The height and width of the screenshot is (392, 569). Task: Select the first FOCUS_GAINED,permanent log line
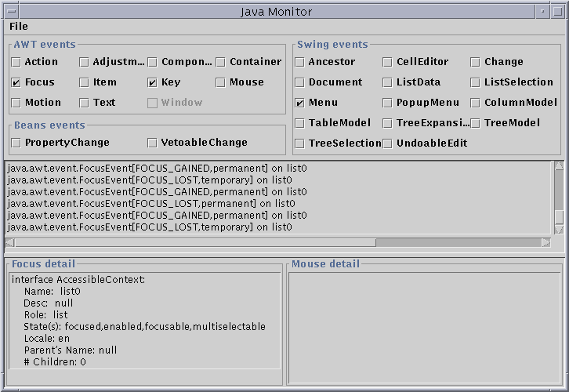pos(157,169)
